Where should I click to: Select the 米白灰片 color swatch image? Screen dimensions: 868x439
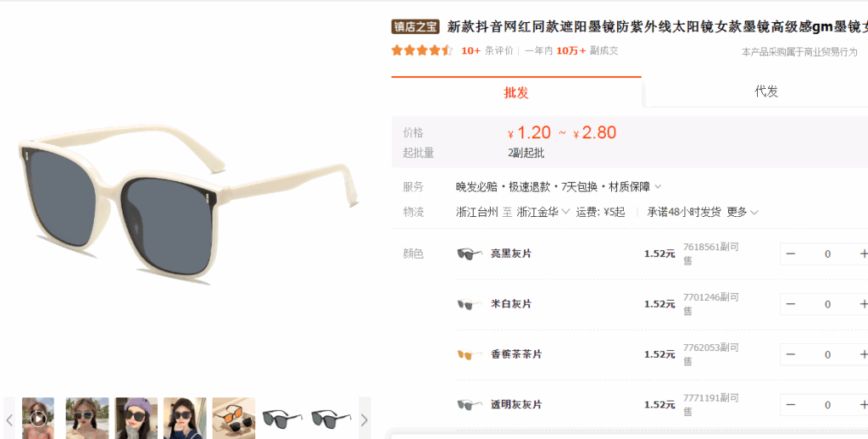(x=470, y=304)
